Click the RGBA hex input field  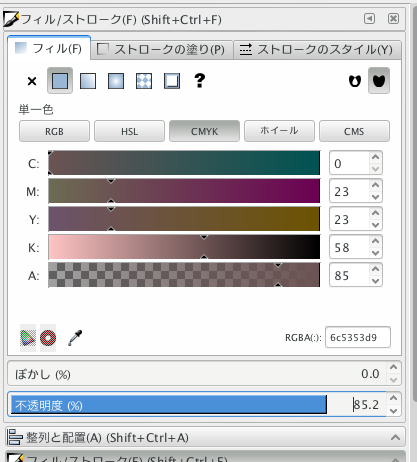point(358,337)
